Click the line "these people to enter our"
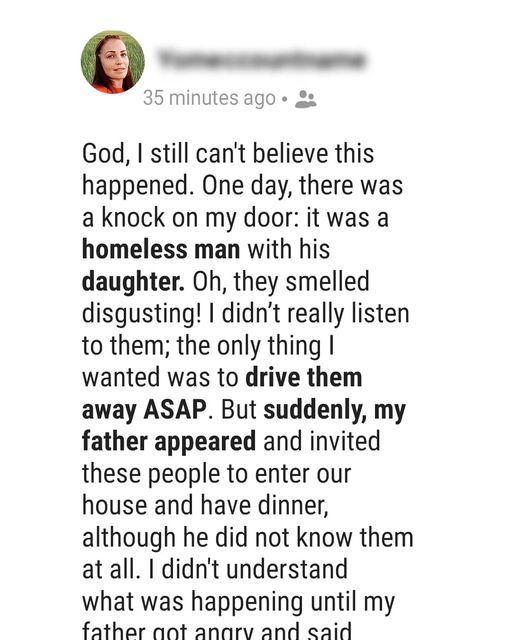 [216, 474]
